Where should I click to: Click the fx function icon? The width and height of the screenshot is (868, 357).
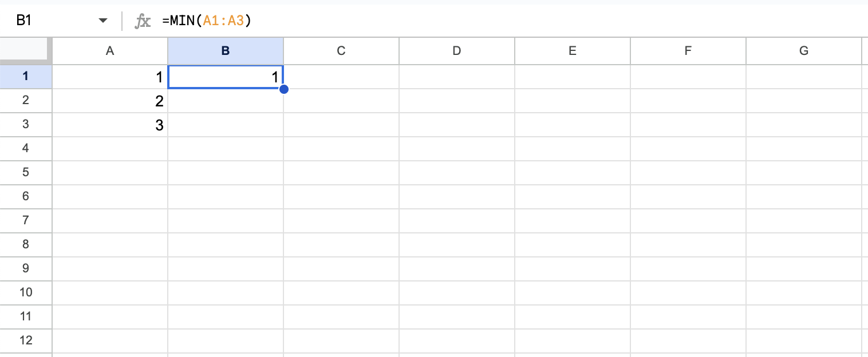[142, 21]
